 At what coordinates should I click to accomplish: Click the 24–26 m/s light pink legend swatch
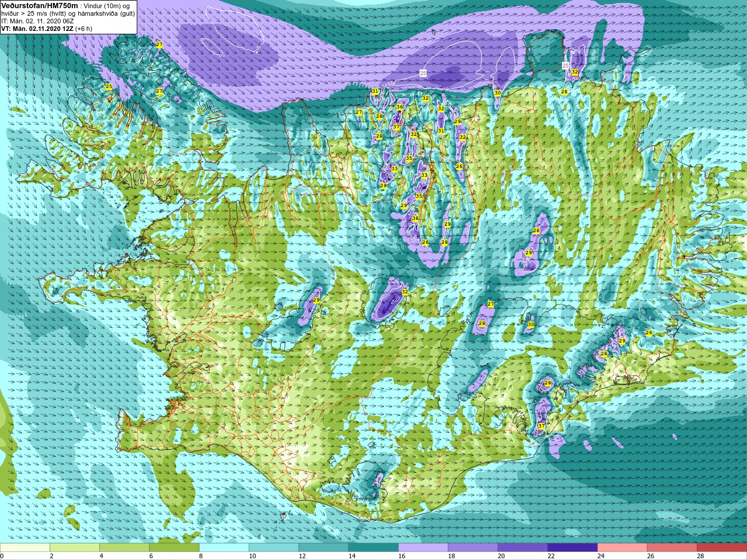pos(623,548)
